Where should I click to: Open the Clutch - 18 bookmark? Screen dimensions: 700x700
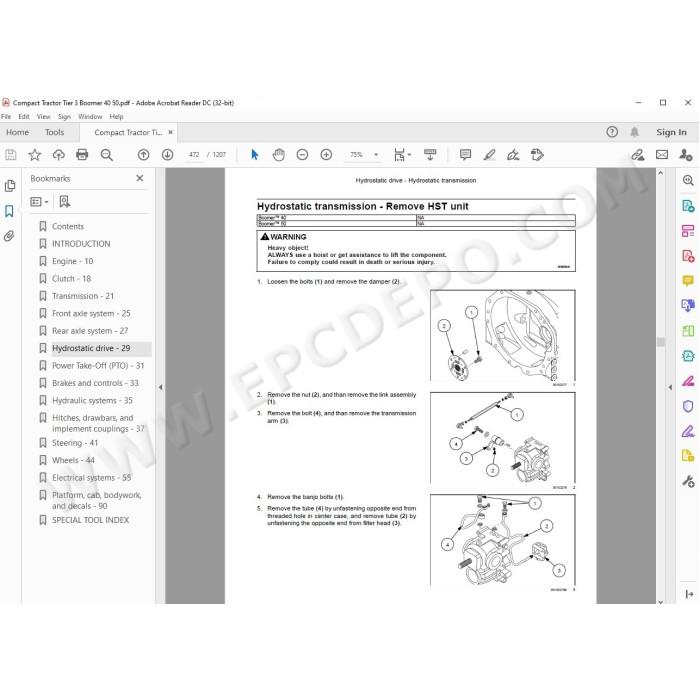click(x=71, y=279)
